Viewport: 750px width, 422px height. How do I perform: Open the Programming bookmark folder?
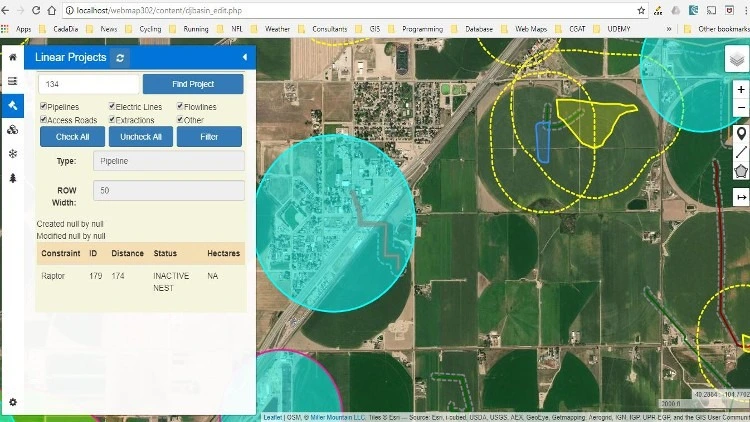point(416,29)
